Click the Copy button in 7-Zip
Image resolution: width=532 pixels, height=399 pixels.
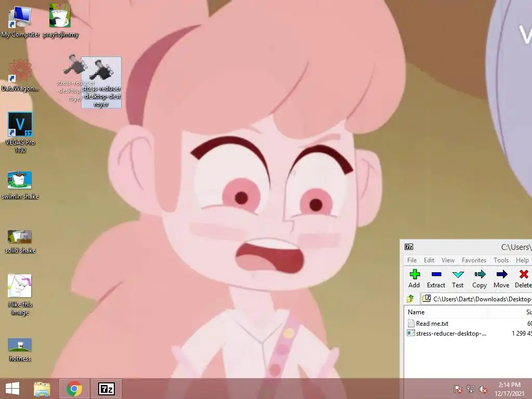pyautogui.click(x=480, y=278)
